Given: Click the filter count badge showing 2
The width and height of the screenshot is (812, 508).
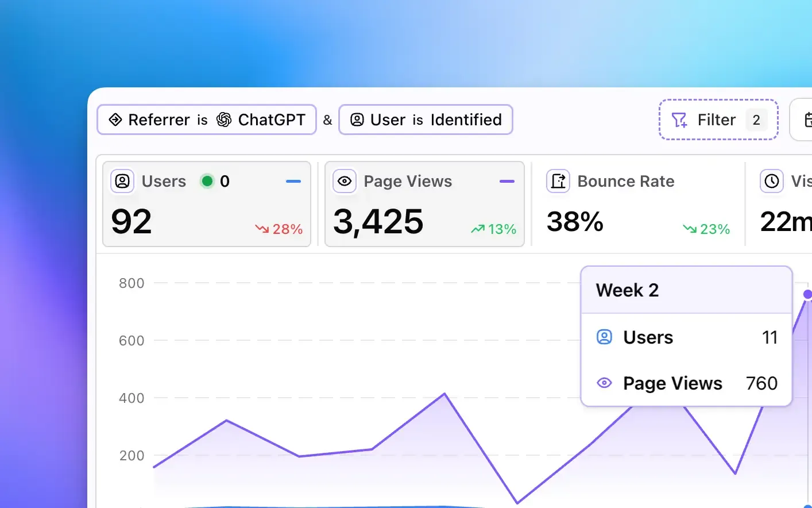Looking at the screenshot, I should [x=756, y=120].
